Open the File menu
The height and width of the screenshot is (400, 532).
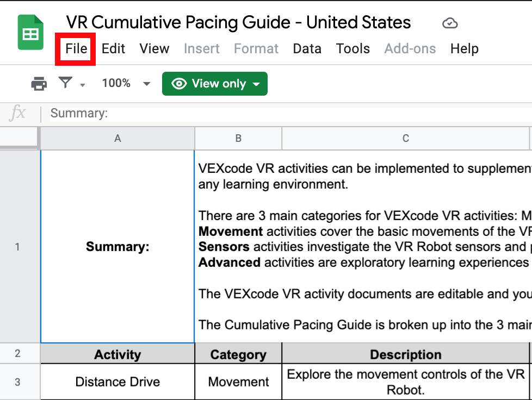[75, 48]
